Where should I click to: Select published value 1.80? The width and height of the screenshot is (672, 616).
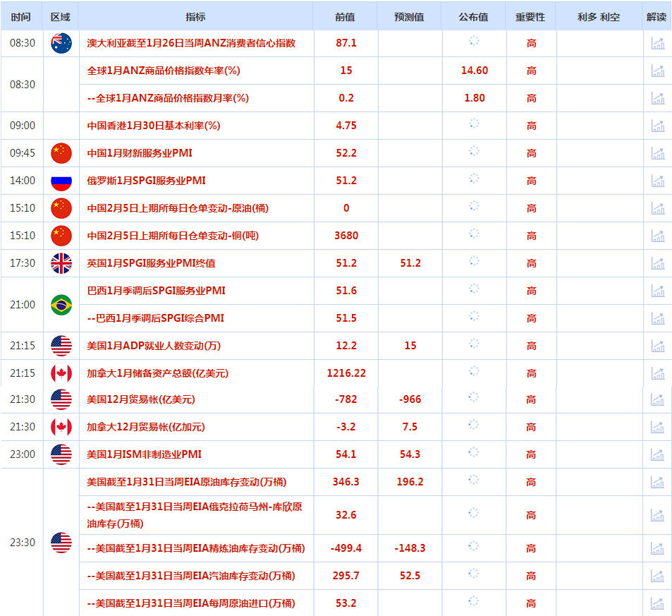(475, 98)
